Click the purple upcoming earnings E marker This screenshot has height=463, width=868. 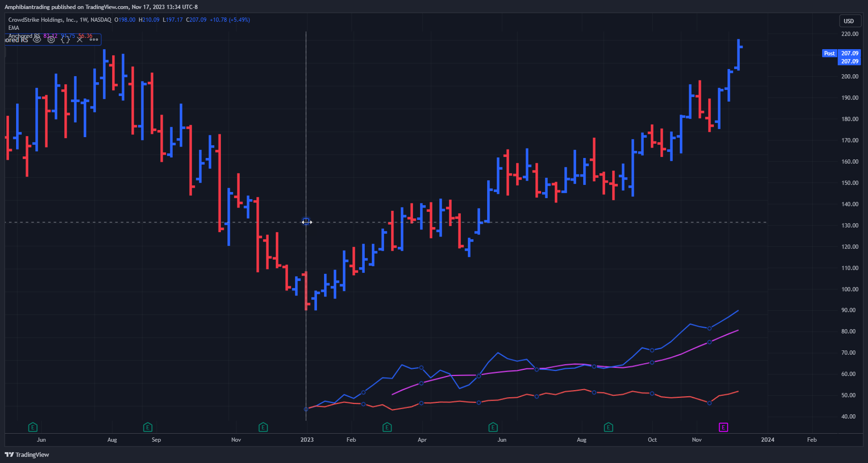[x=723, y=428]
